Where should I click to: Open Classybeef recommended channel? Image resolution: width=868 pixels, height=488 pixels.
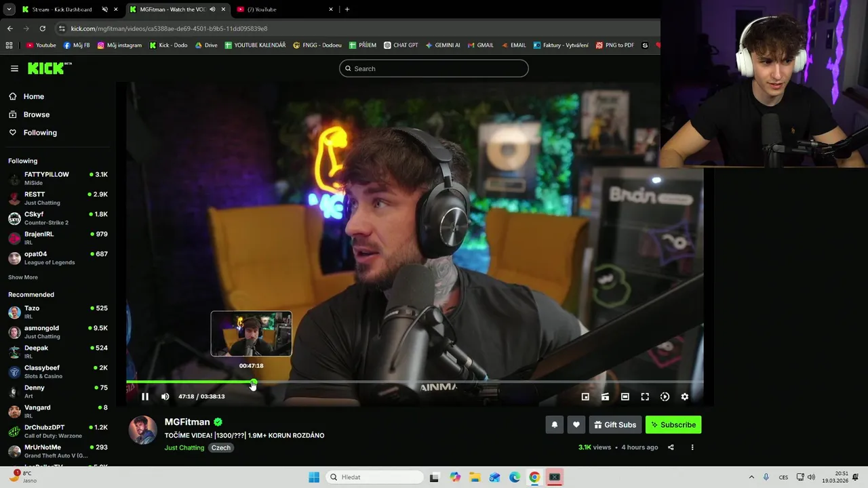point(58,371)
